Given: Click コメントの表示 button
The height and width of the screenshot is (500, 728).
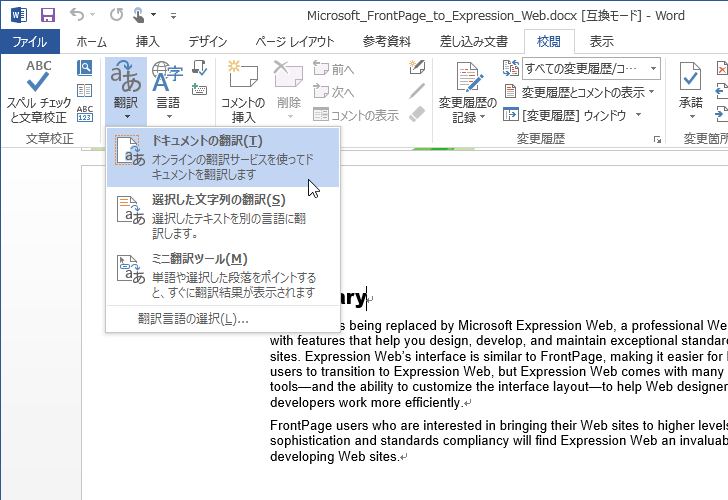Looking at the screenshot, I should pyautogui.click(x=356, y=115).
